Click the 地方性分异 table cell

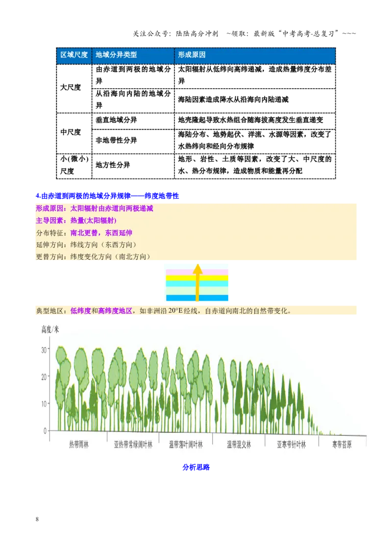pos(133,166)
